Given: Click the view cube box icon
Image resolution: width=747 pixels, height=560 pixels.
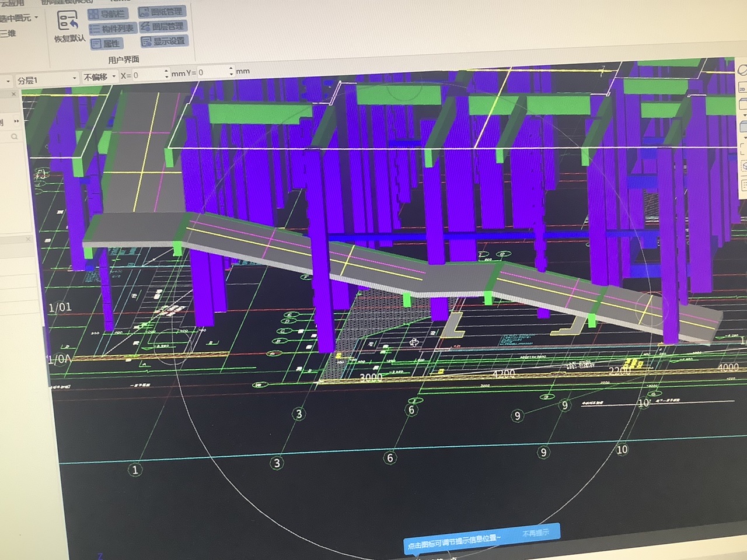Looking at the screenshot, I should point(743,104).
